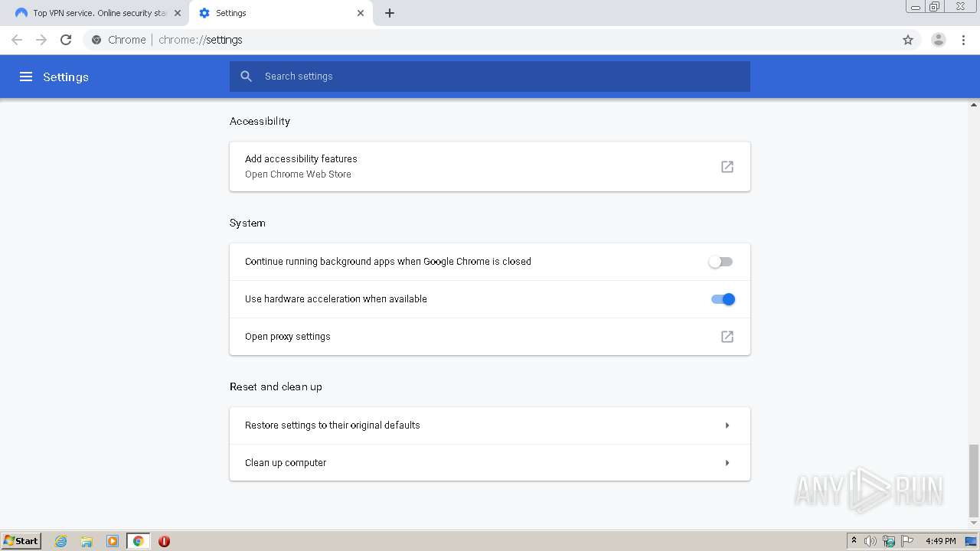Viewport: 980px width, 551px height.
Task: Click the Action Center flag icon
Action: point(907,541)
